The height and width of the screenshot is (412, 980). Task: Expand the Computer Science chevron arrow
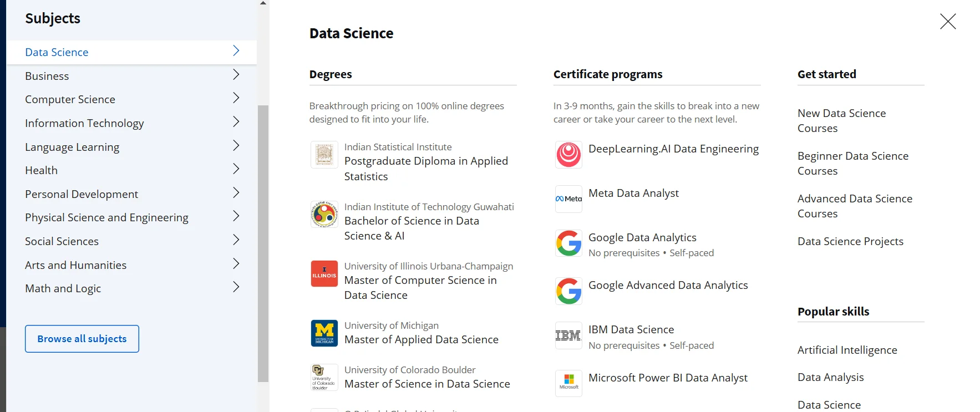[236, 98]
